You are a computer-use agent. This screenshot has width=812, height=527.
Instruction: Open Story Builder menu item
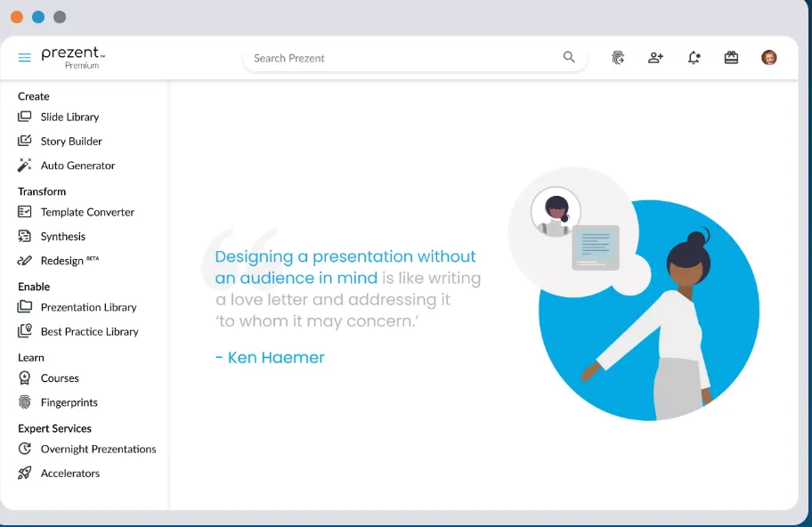[x=71, y=141]
